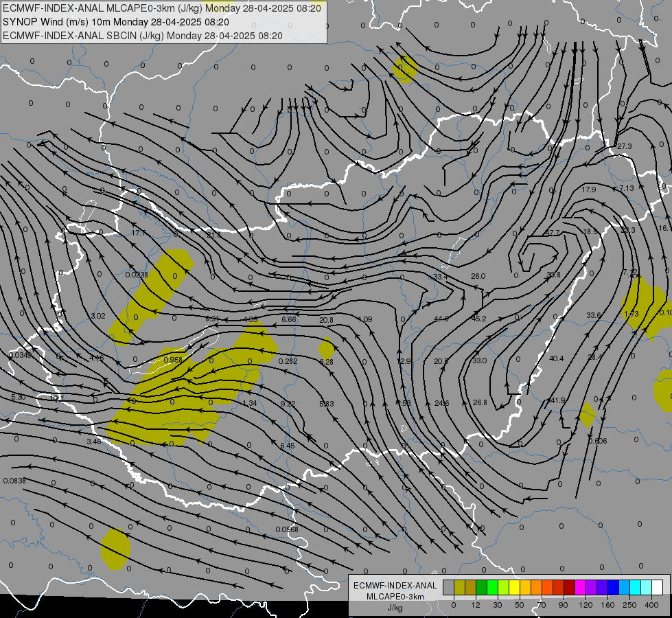
Task: Click the map value 17.7
Action: click(139, 233)
